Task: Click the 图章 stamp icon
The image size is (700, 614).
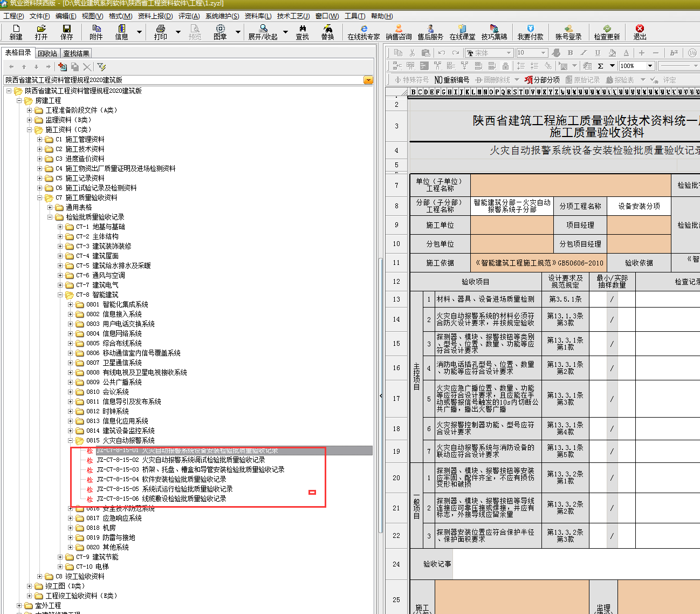Action: pos(220,32)
